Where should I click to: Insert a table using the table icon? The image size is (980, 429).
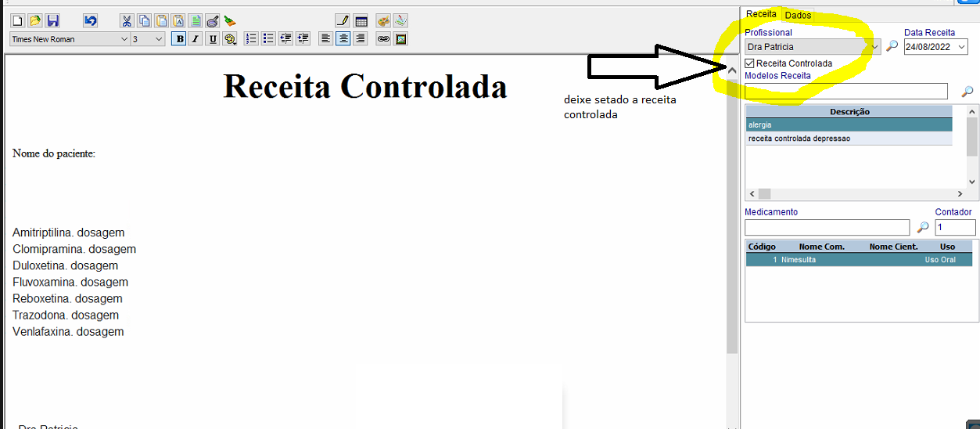(x=361, y=21)
